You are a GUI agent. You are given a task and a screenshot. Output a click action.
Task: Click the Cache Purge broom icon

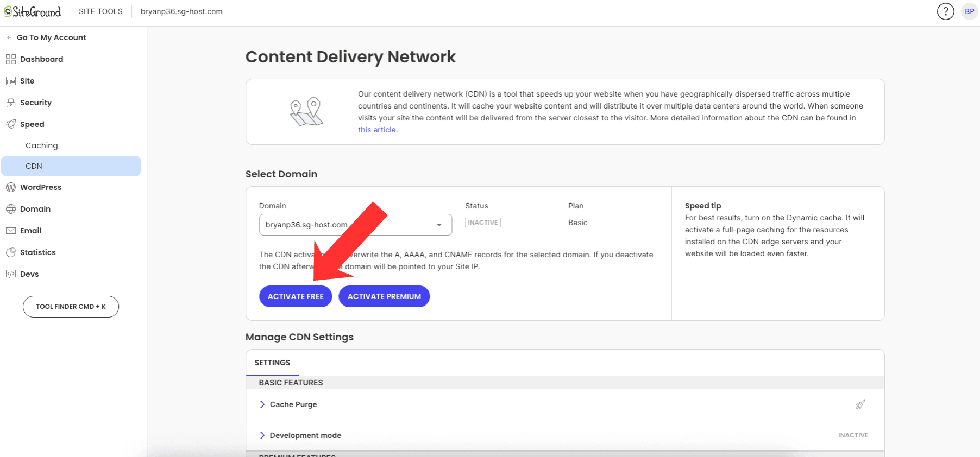coord(860,404)
